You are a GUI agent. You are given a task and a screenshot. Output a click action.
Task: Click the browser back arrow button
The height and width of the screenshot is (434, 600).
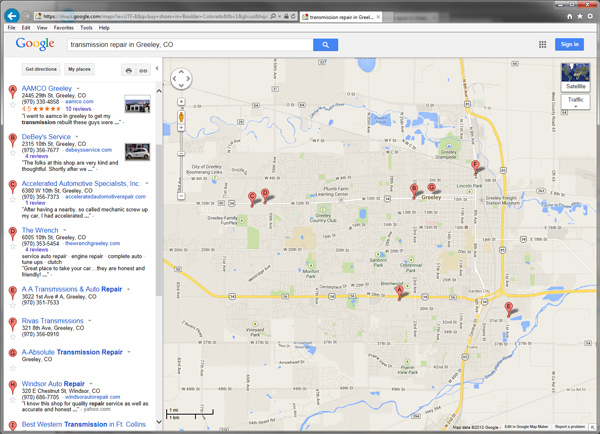point(12,16)
